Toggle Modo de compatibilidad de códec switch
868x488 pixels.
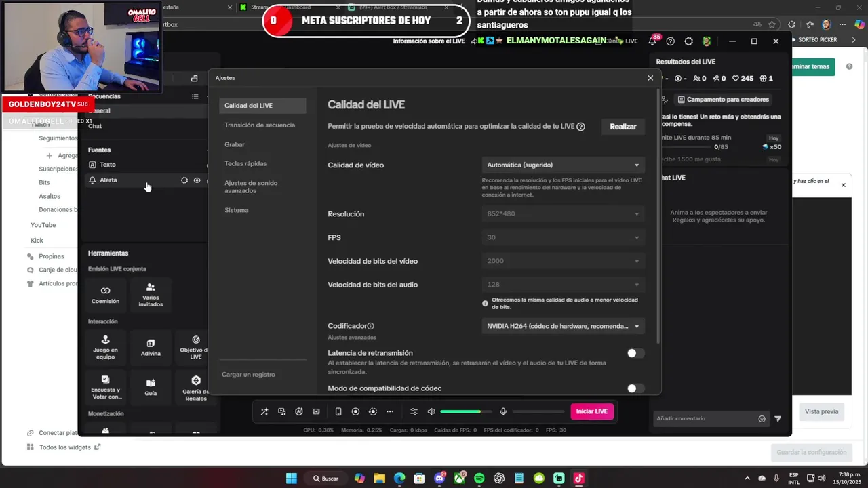[x=635, y=388]
